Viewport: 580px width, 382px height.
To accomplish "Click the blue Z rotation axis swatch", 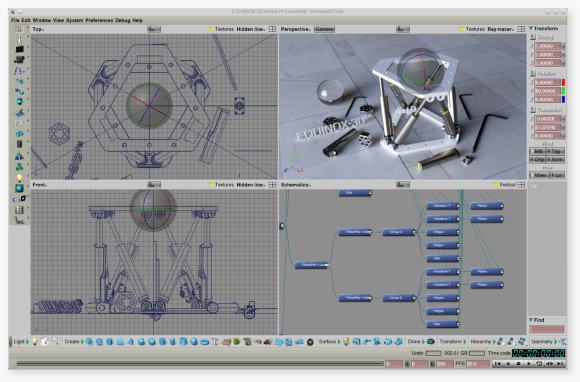I will point(563,99).
